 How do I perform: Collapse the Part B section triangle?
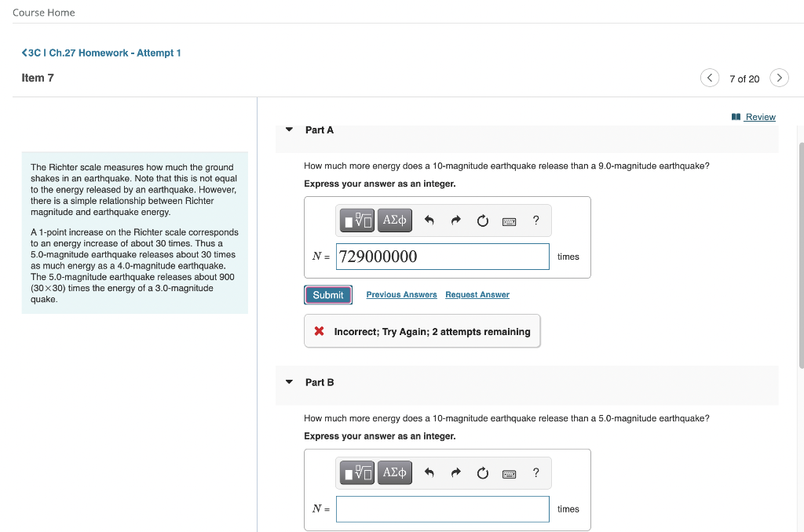(x=289, y=382)
